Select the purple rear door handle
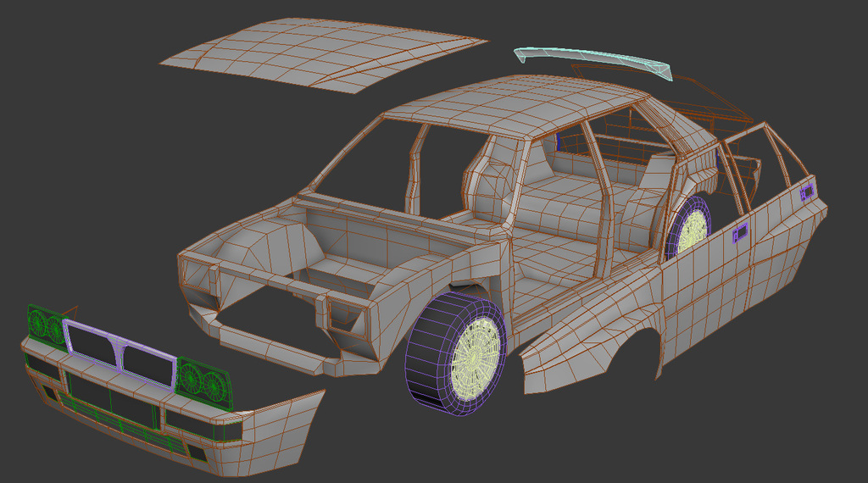This screenshot has height=483, width=868. tap(807, 192)
